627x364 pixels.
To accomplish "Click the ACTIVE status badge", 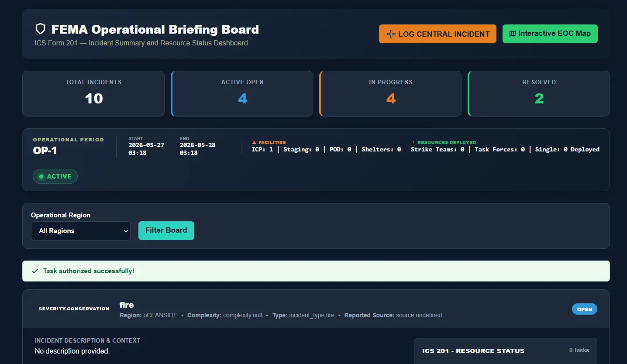I will click(55, 176).
